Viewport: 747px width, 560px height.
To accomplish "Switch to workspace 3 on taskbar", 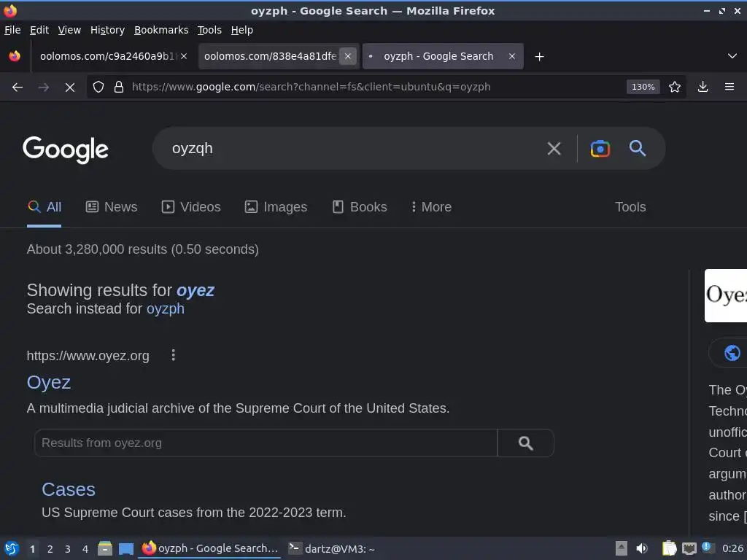I will coord(68,549).
